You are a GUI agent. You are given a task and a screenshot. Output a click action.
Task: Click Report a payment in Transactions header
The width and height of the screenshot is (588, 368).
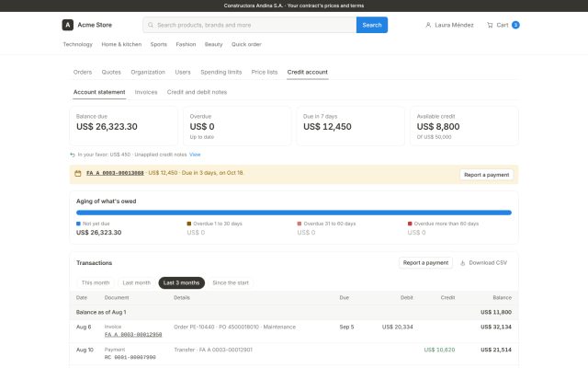point(425,263)
